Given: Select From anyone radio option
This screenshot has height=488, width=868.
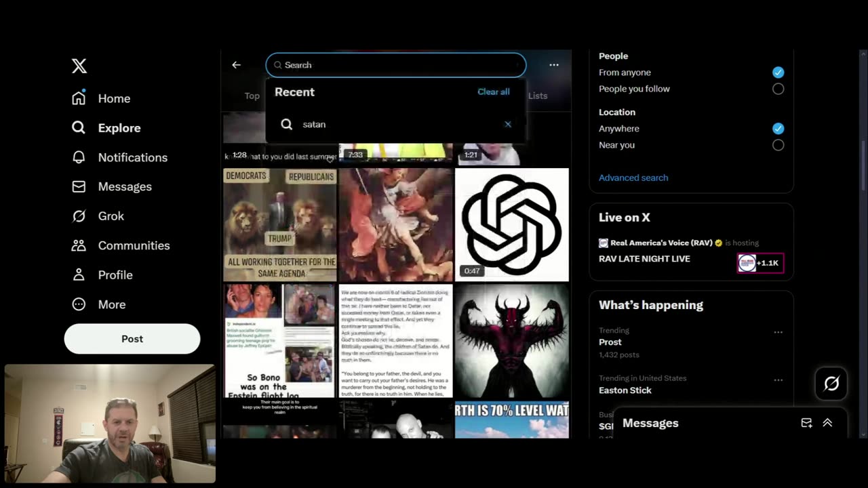Looking at the screenshot, I should [778, 73].
